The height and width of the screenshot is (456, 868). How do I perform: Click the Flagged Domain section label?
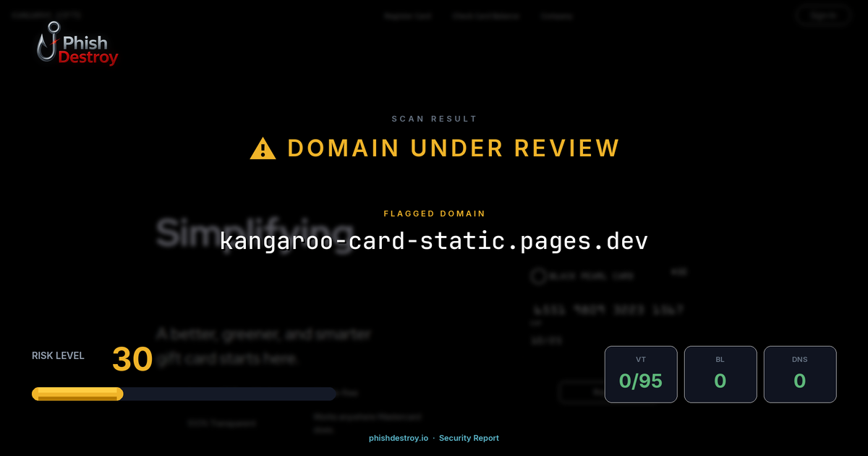coord(434,214)
